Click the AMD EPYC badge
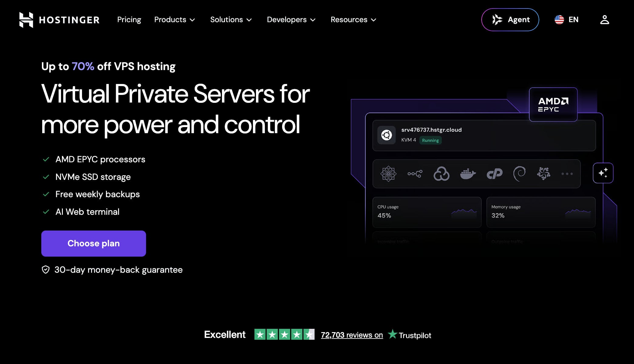 click(553, 105)
